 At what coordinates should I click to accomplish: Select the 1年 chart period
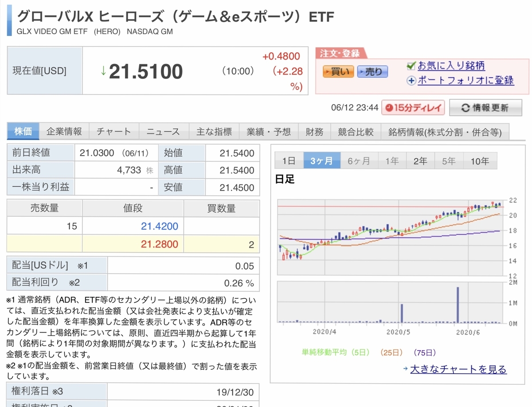coord(392,161)
